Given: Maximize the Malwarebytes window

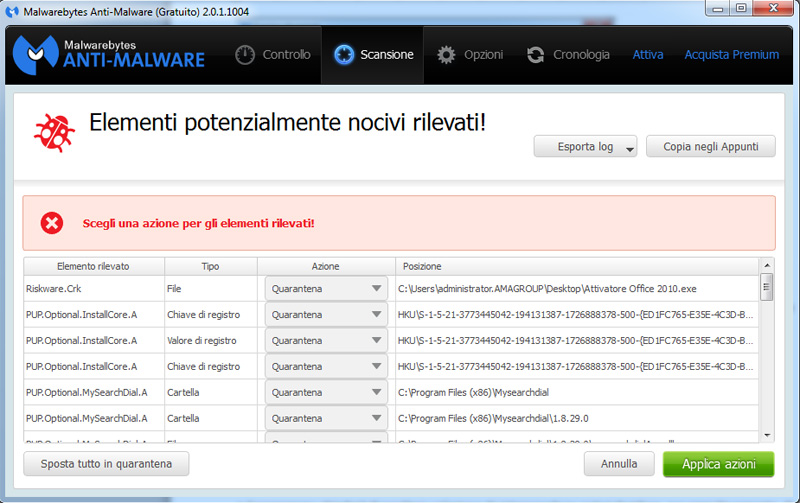Looking at the screenshot, I should (741, 8).
